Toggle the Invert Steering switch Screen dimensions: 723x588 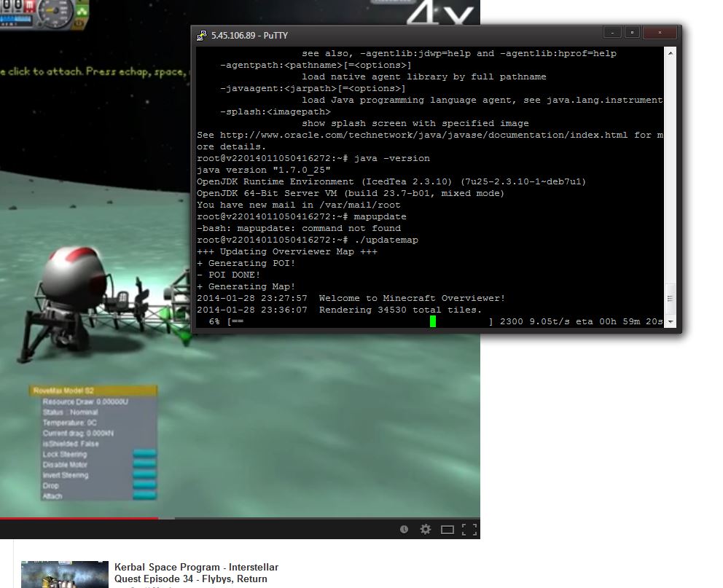pyautogui.click(x=144, y=474)
